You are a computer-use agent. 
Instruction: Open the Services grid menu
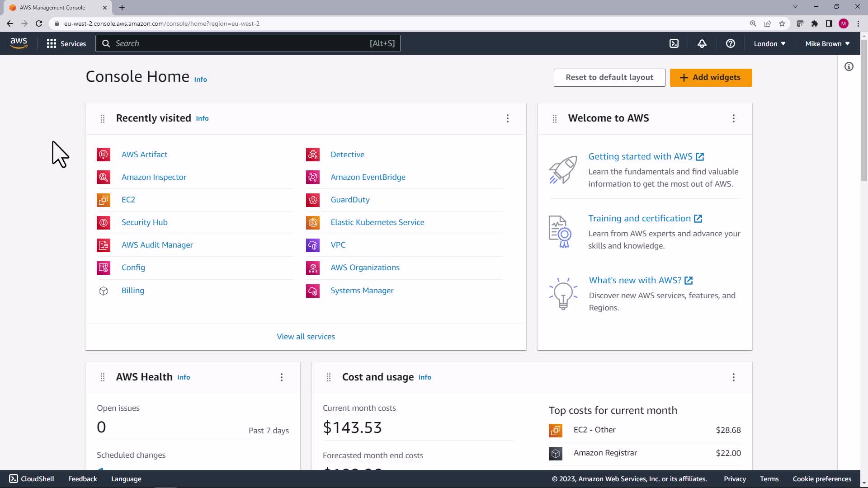coord(66,43)
